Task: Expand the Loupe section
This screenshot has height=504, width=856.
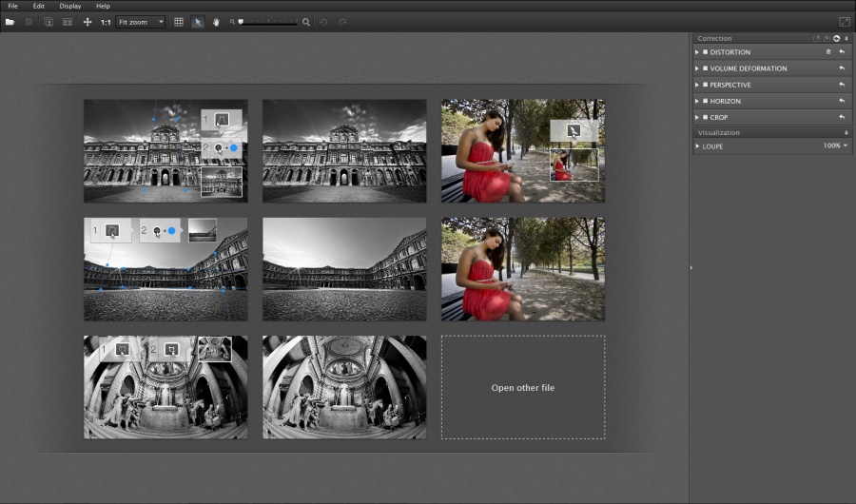Action: 697,146
